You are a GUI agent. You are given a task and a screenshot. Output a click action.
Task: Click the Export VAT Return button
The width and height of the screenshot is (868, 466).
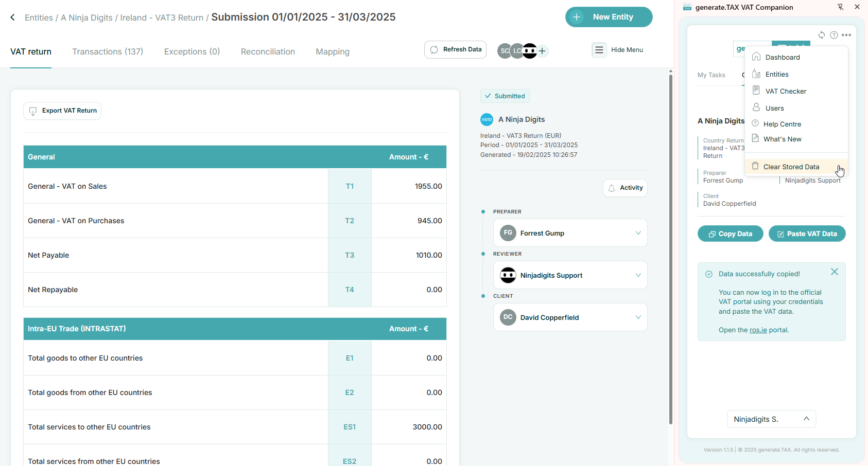pyautogui.click(x=62, y=111)
